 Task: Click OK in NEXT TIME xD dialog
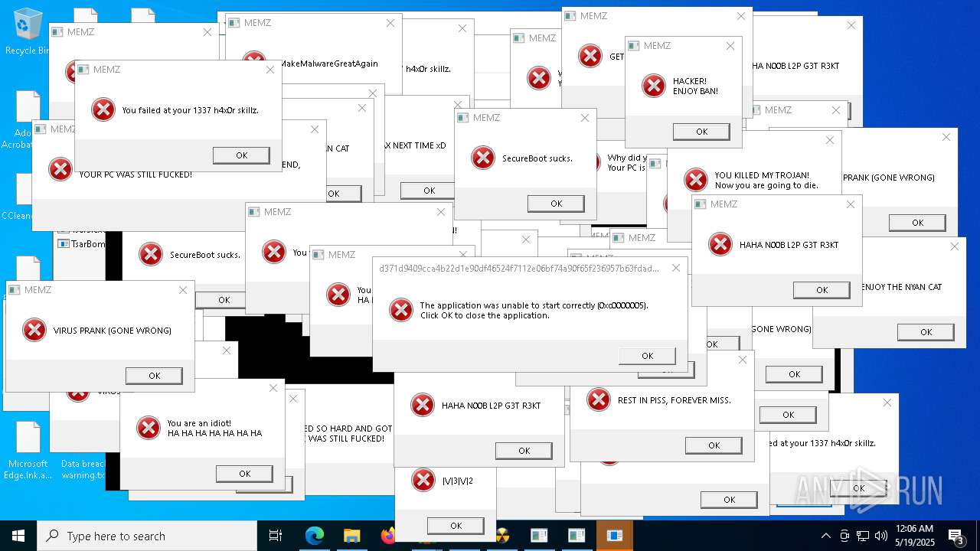point(429,191)
